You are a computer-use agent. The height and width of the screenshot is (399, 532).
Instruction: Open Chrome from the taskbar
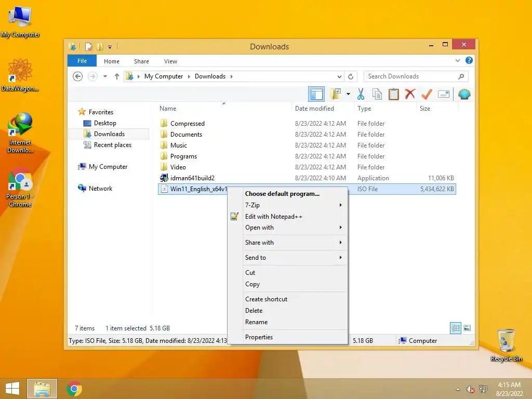tap(74, 389)
